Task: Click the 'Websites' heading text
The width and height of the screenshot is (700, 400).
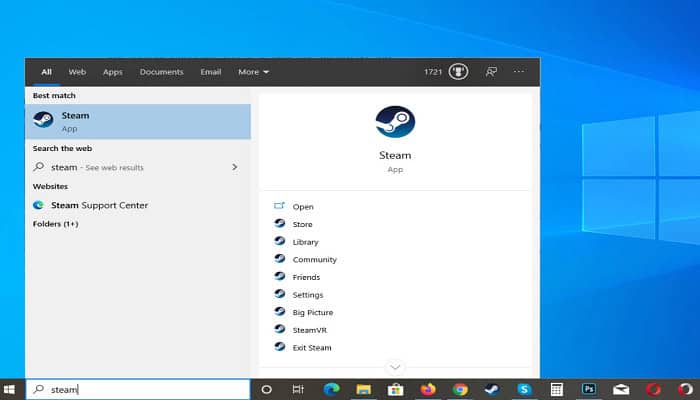Action: (50, 186)
